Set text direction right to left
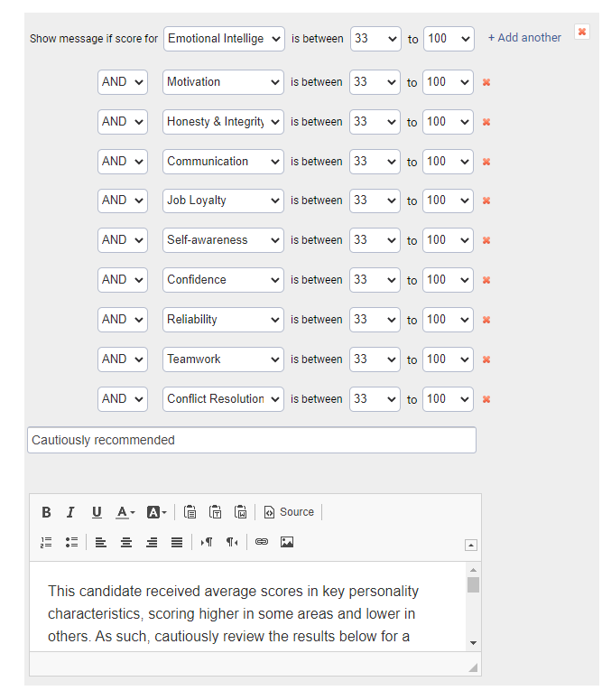 [x=232, y=543]
